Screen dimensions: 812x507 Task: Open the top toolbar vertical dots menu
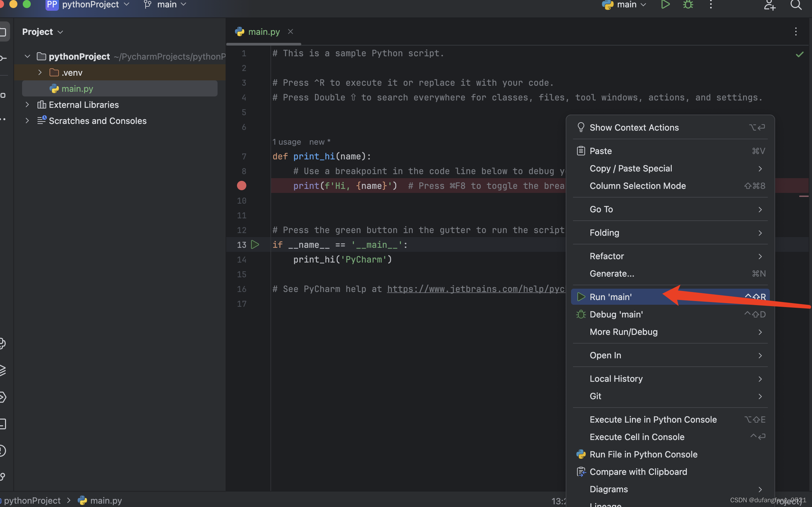pyautogui.click(x=711, y=5)
